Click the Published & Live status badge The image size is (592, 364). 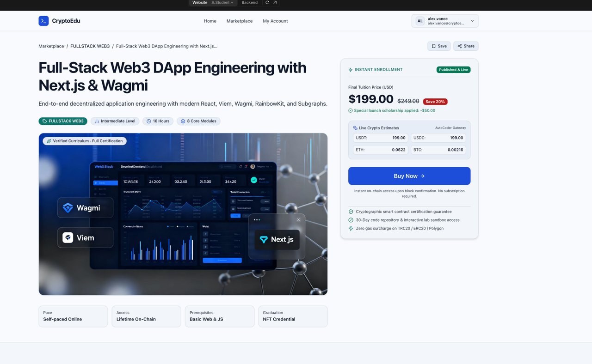click(x=453, y=70)
